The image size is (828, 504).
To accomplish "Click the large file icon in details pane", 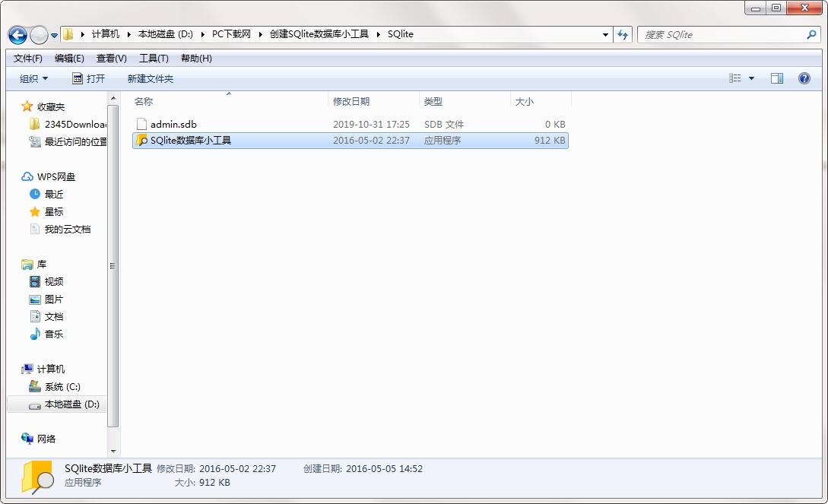I will coord(37,477).
